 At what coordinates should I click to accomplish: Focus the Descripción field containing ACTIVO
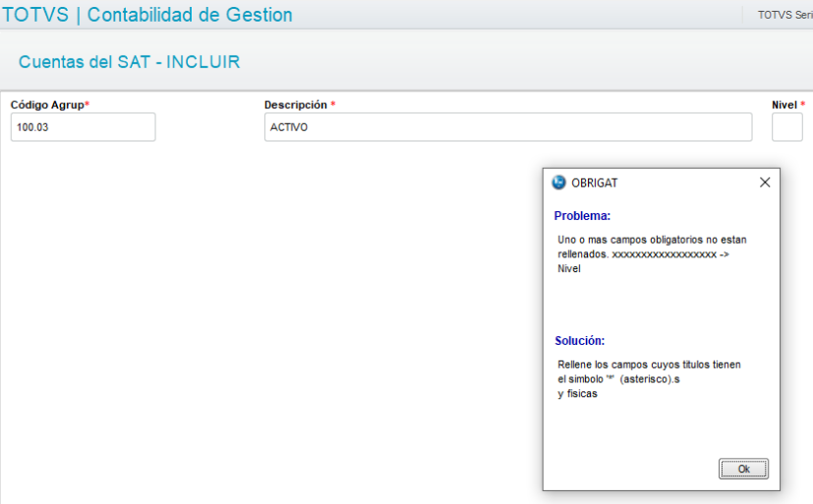[508, 127]
